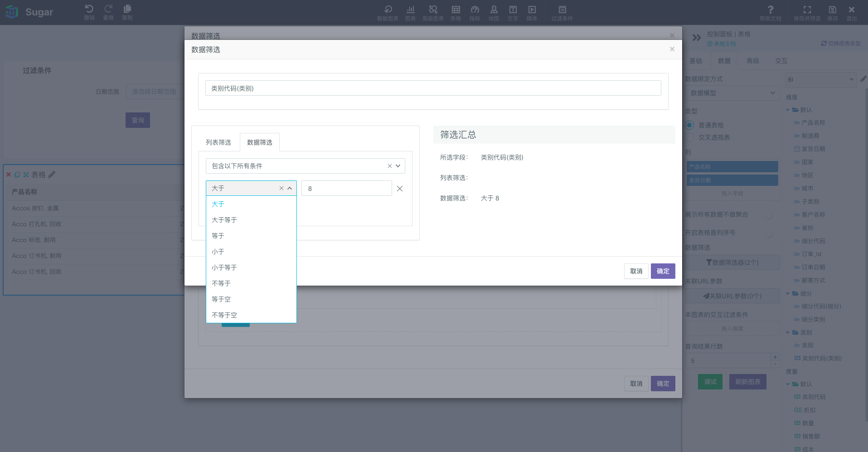
Task: Open the filter condition (过滤条件) toolbar icon
Action: coord(562,13)
